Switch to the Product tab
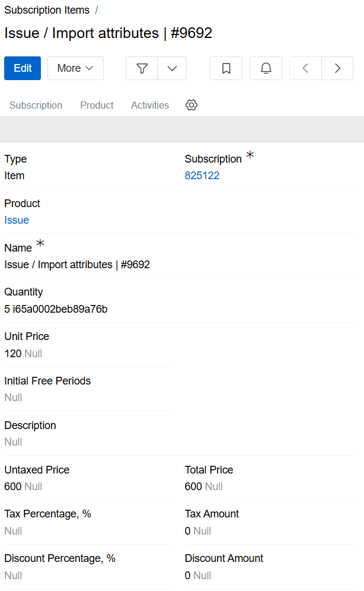Screen dimensions: 364x591 pos(96,105)
